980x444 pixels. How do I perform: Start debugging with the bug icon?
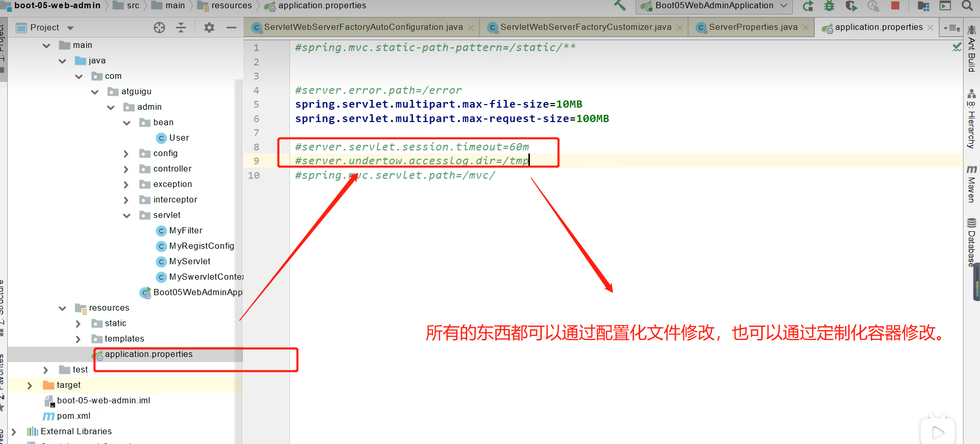click(x=830, y=6)
